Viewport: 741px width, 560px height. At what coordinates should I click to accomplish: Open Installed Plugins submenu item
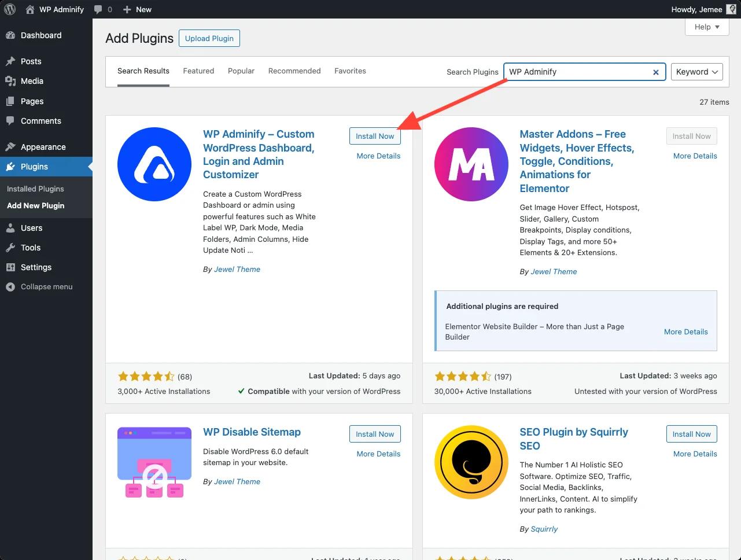[x=35, y=189]
